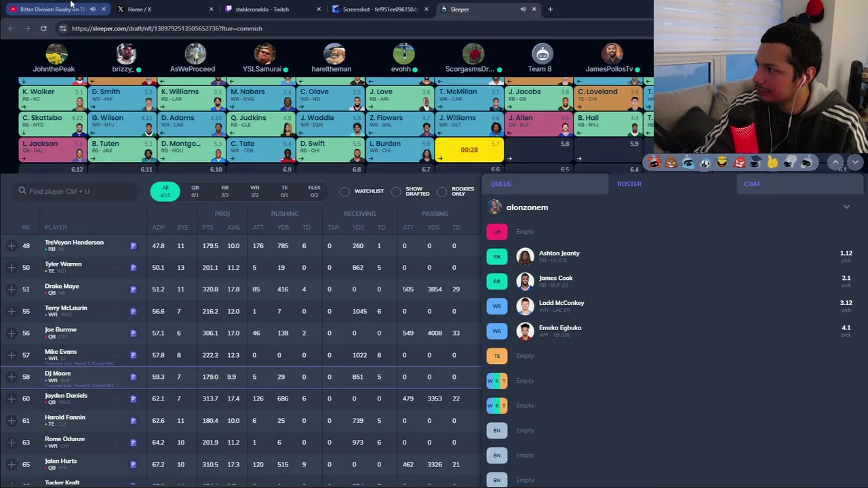Click the browser reload icon

43,28
